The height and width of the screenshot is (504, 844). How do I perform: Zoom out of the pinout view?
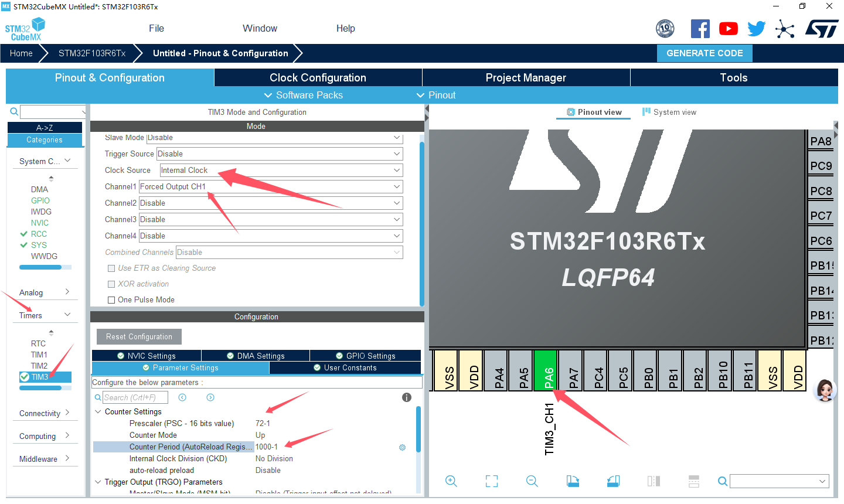click(x=532, y=481)
